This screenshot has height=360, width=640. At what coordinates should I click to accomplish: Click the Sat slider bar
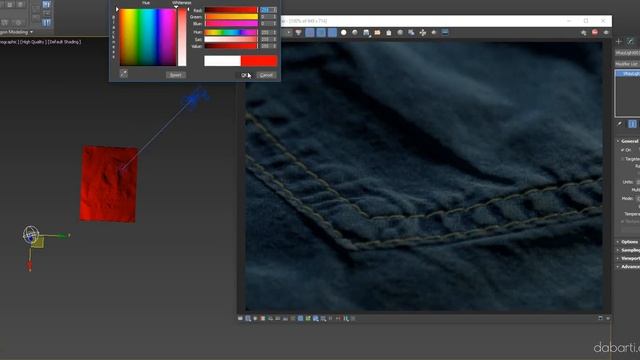[231, 39]
